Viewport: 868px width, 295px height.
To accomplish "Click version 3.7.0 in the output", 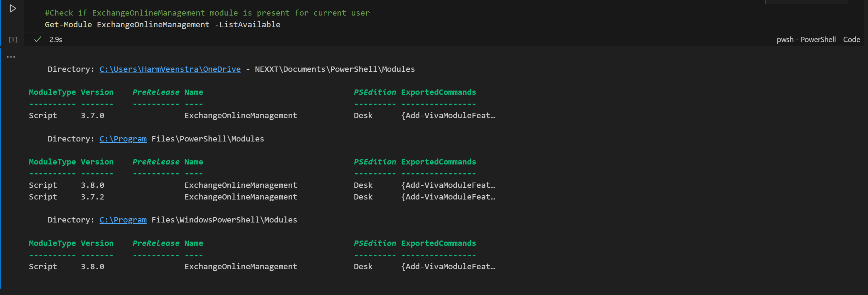I will [92, 116].
